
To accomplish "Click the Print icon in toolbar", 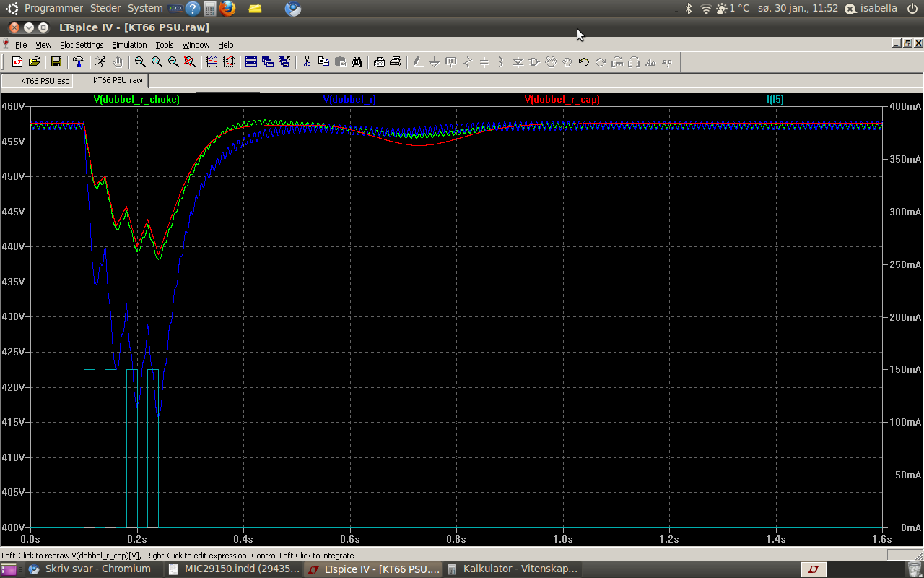I will (396, 62).
